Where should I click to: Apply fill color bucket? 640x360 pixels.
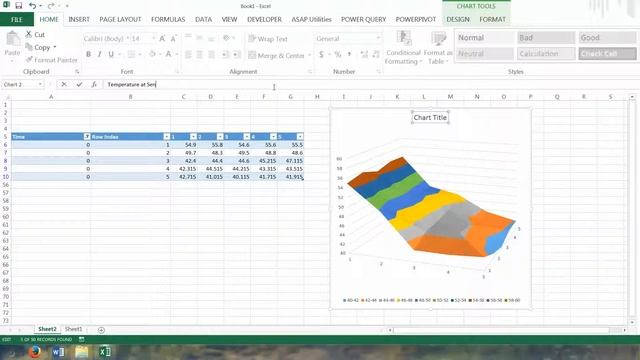click(x=152, y=54)
